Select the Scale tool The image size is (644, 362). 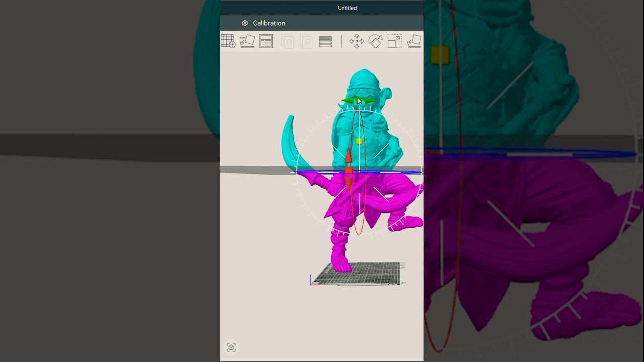tap(395, 41)
